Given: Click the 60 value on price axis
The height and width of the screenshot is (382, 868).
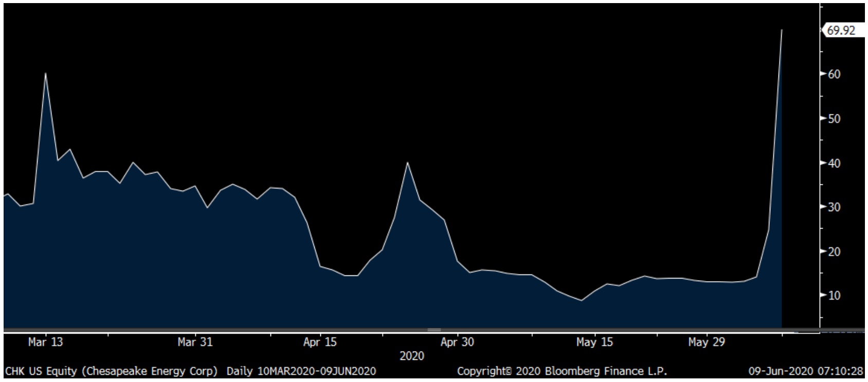Looking at the screenshot, I should (834, 74).
